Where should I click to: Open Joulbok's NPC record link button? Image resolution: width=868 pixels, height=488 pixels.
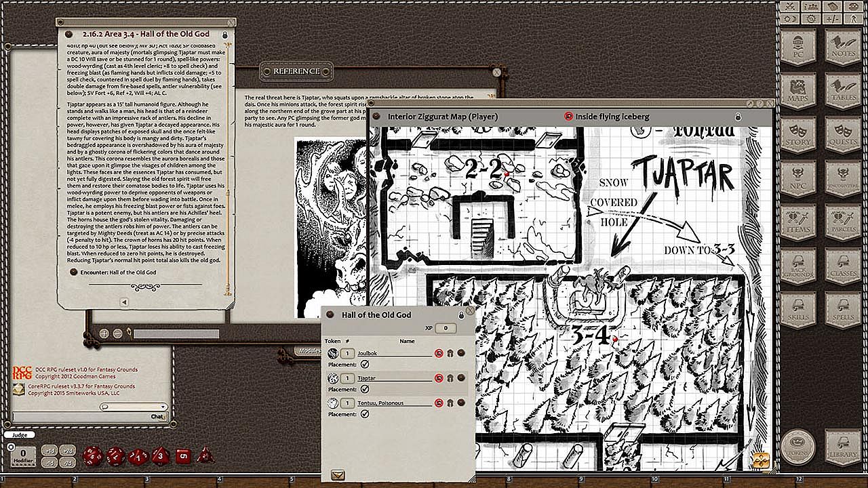[460, 353]
